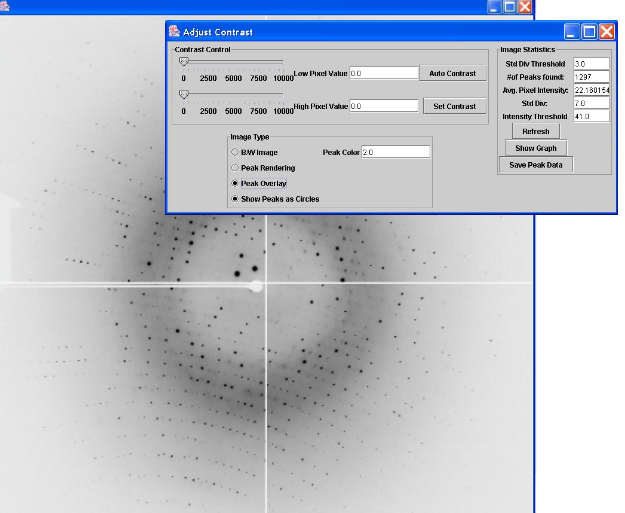625x513 pixels.
Task: Enable Show Peaks as Circles option
Action: (235, 199)
